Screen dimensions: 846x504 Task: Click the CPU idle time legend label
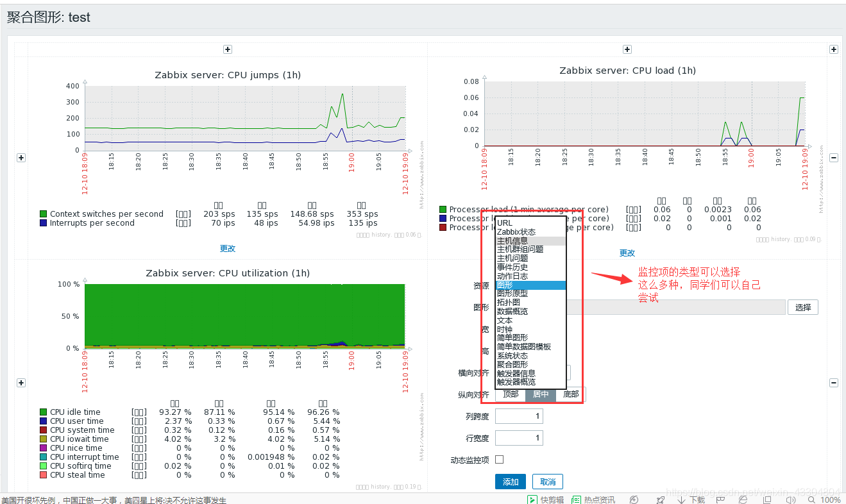75,412
